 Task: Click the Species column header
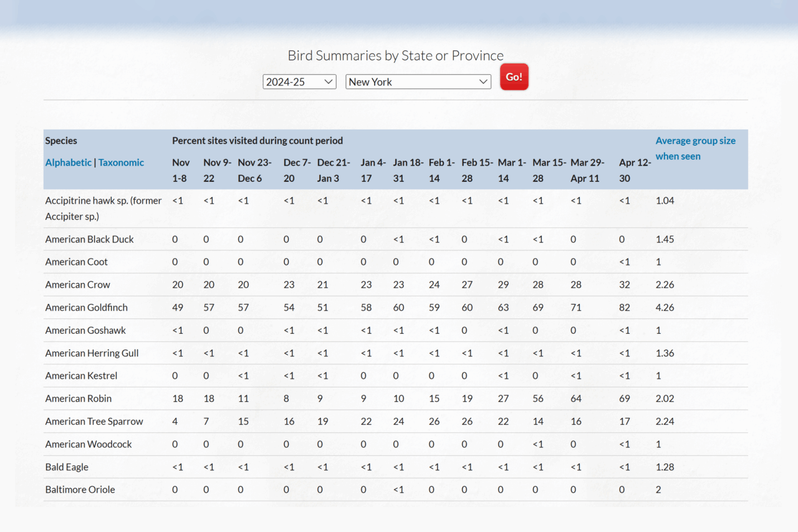tap(61, 141)
